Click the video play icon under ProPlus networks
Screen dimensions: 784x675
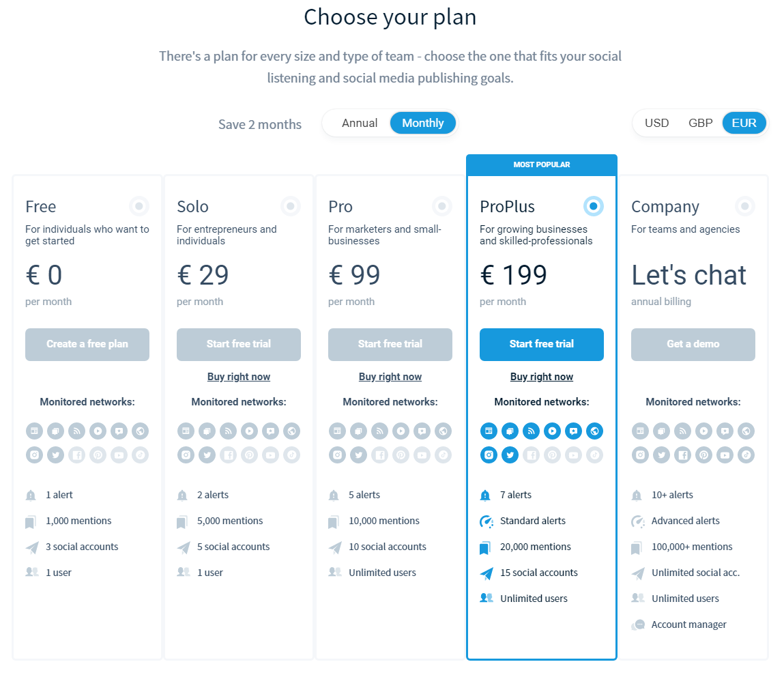[x=552, y=431]
